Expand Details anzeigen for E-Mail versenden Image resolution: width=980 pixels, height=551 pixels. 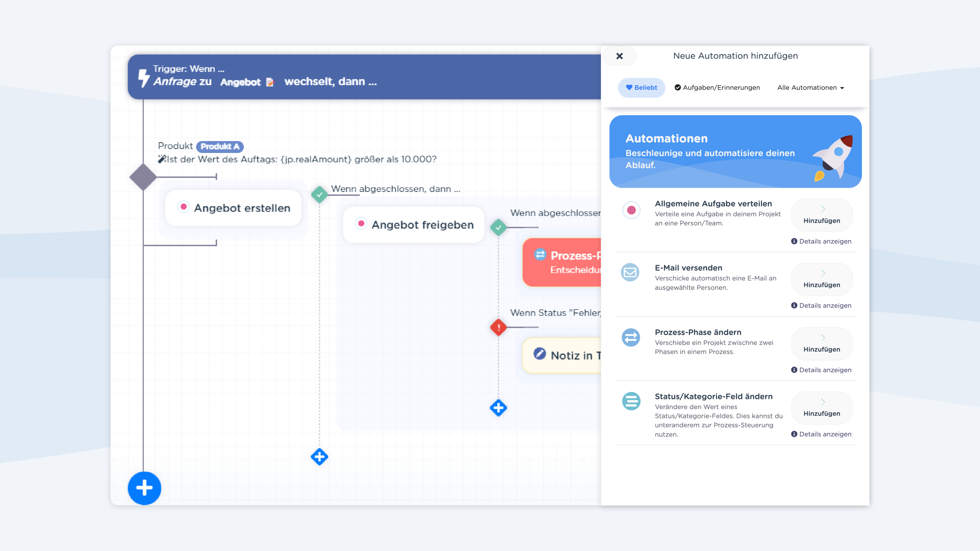coord(821,306)
